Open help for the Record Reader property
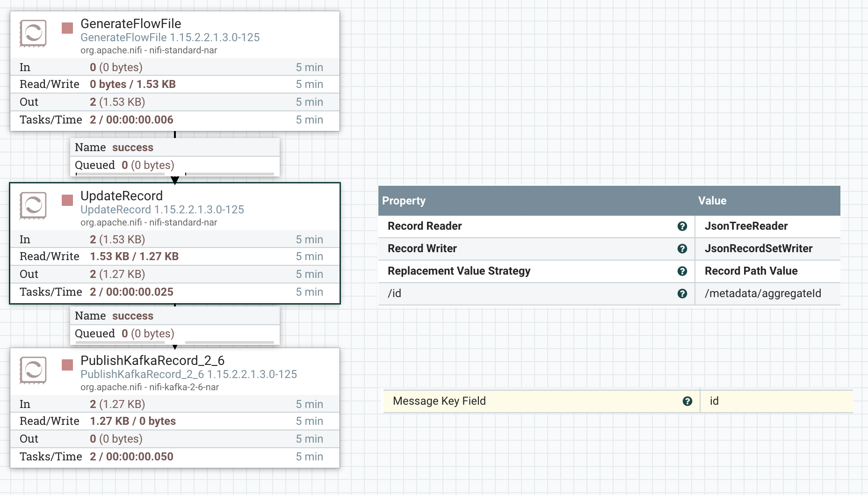Image resolution: width=868 pixels, height=495 pixels. [683, 226]
